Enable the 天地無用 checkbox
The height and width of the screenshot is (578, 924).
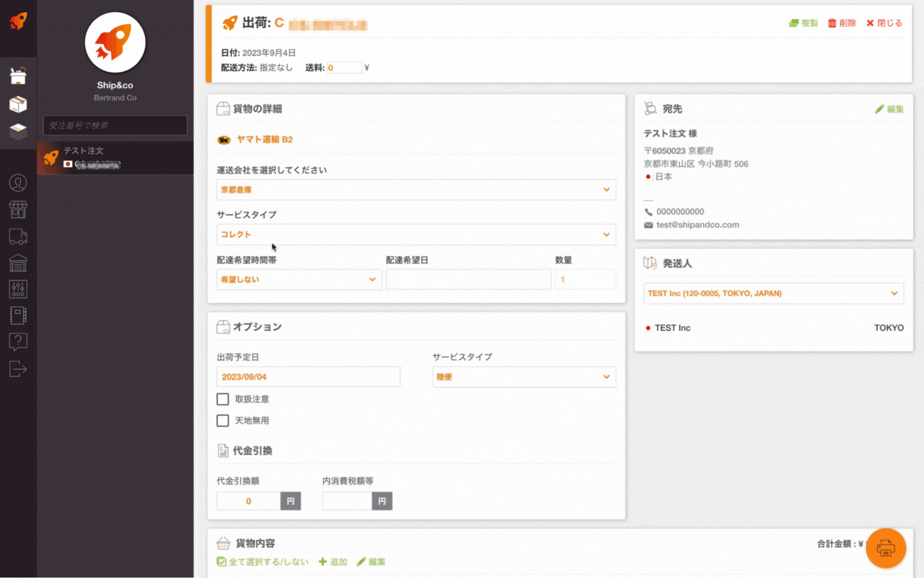tap(223, 421)
